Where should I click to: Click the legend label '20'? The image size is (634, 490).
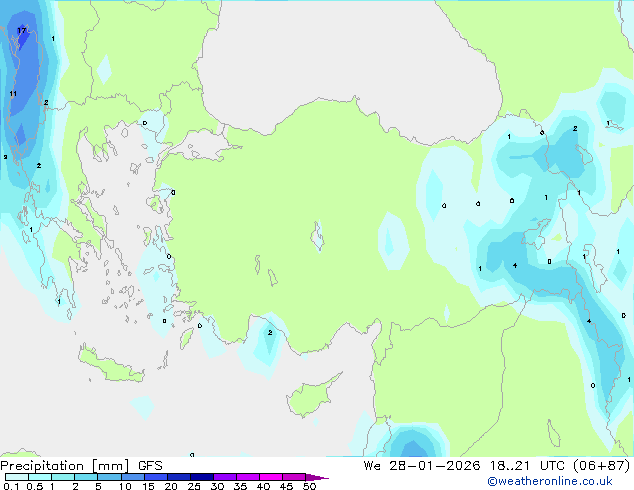click(x=171, y=486)
